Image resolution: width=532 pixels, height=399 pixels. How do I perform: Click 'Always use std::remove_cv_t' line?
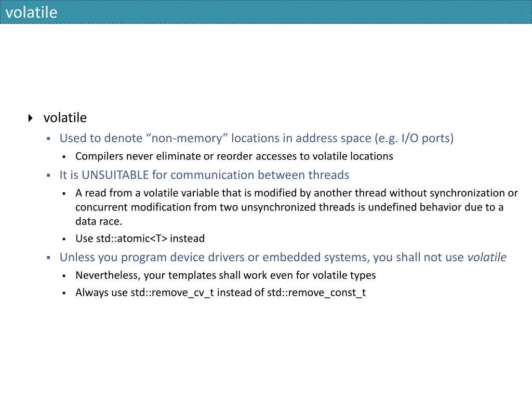220,292
